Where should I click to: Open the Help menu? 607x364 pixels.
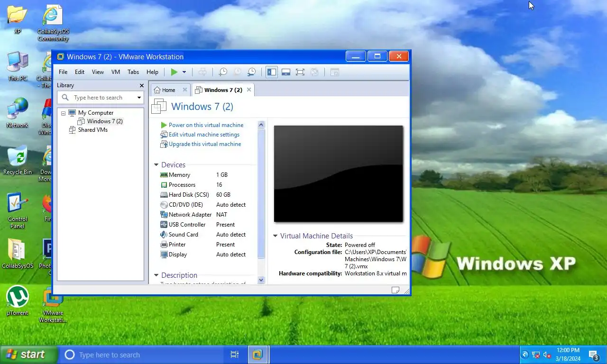pos(152,72)
